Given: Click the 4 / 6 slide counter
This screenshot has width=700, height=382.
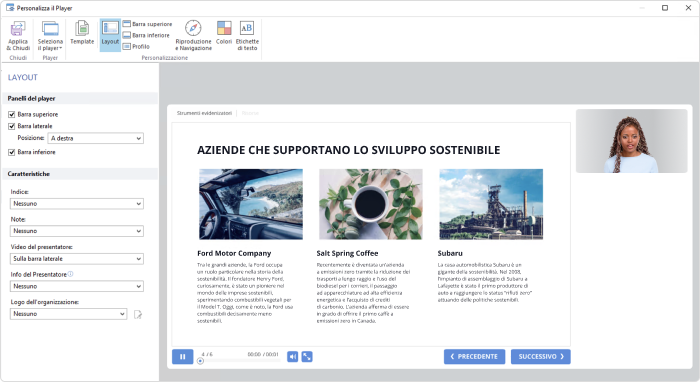Looking at the screenshot, I should [x=207, y=354].
